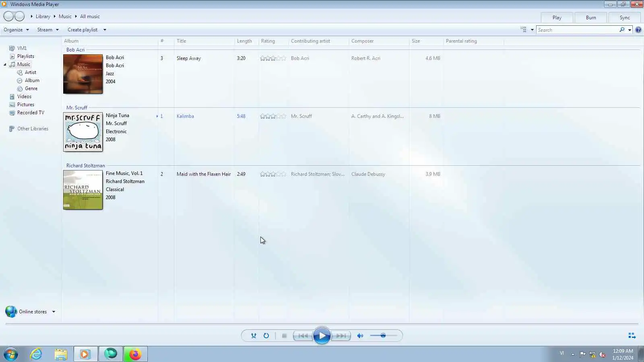This screenshot has width=644, height=362.
Task: Switch to Now Playing mode
Action: point(632,335)
